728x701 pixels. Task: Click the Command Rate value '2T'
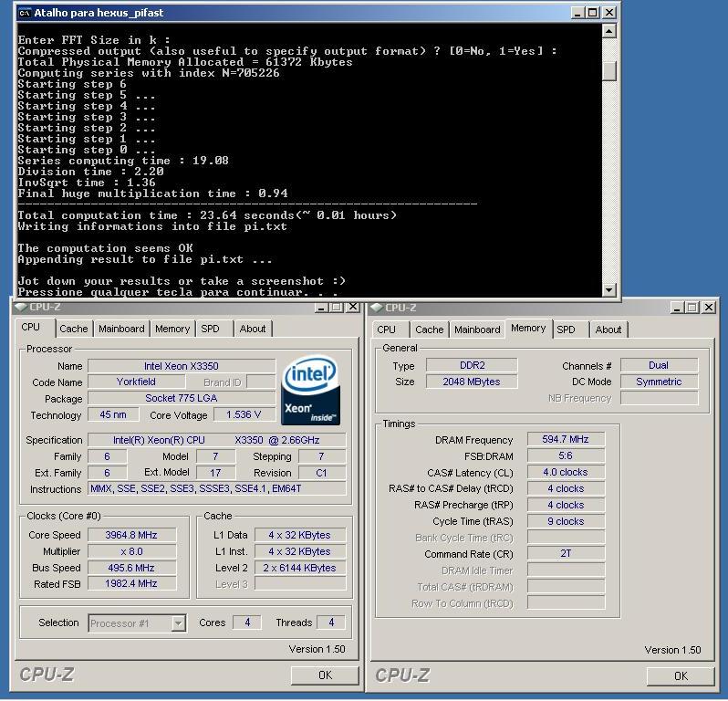(x=566, y=553)
